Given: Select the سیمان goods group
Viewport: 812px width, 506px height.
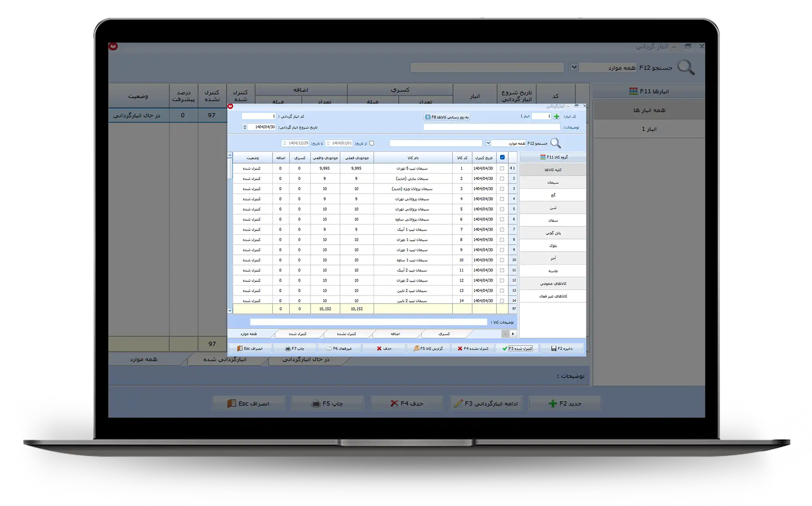Looking at the screenshot, I should 553,183.
